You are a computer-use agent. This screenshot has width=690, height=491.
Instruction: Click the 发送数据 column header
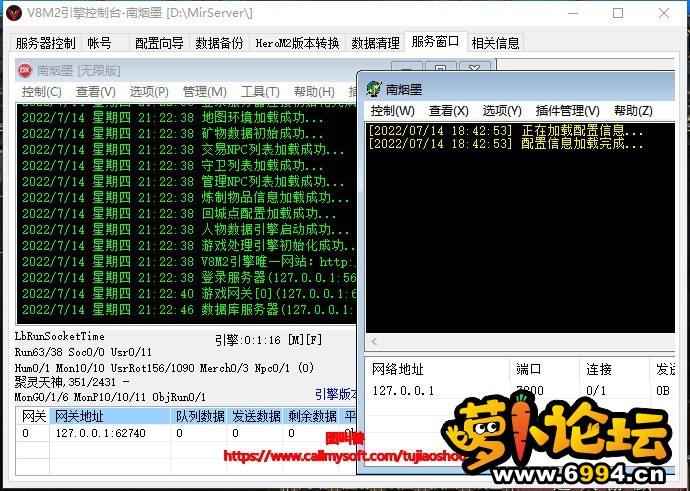pos(255,416)
